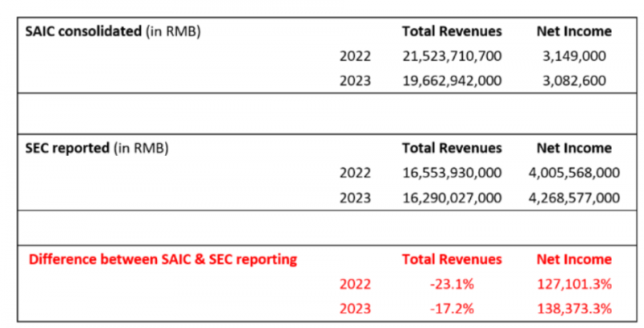
Task: Select "Total Revenues" header in SAIC consolidated section
Action: tap(452, 31)
